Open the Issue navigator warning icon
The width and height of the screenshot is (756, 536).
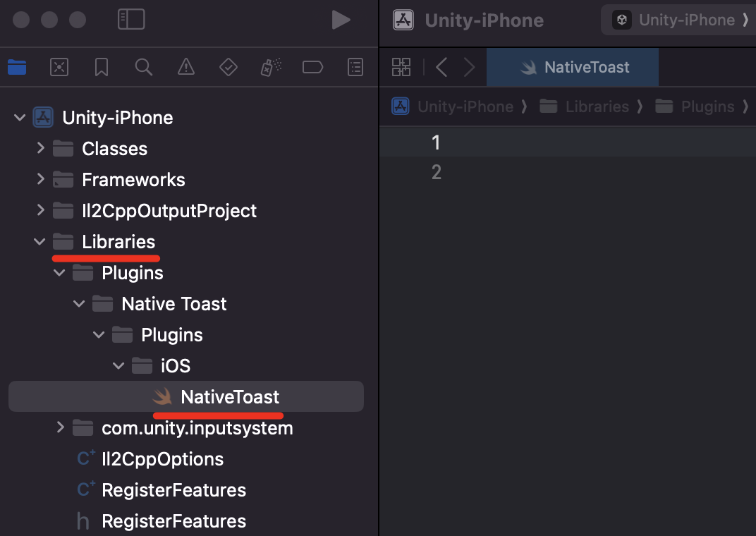(x=186, y=67)
